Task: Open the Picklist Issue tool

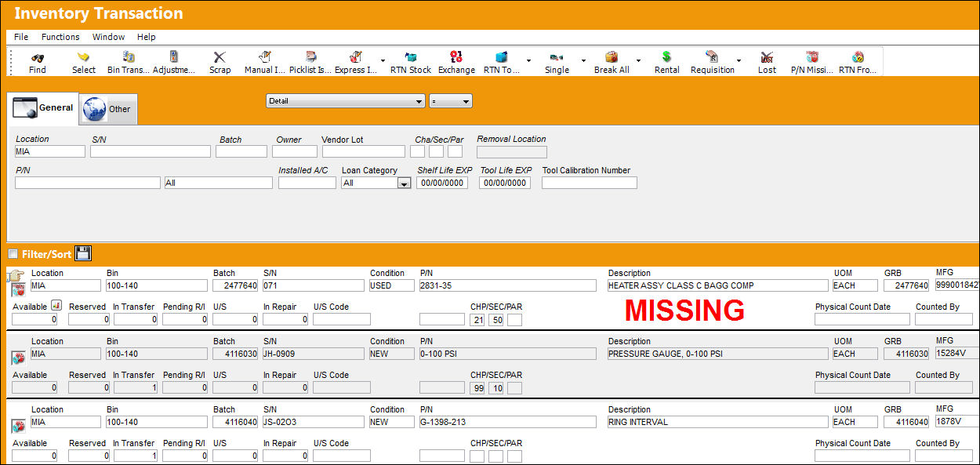Action: 310,57
